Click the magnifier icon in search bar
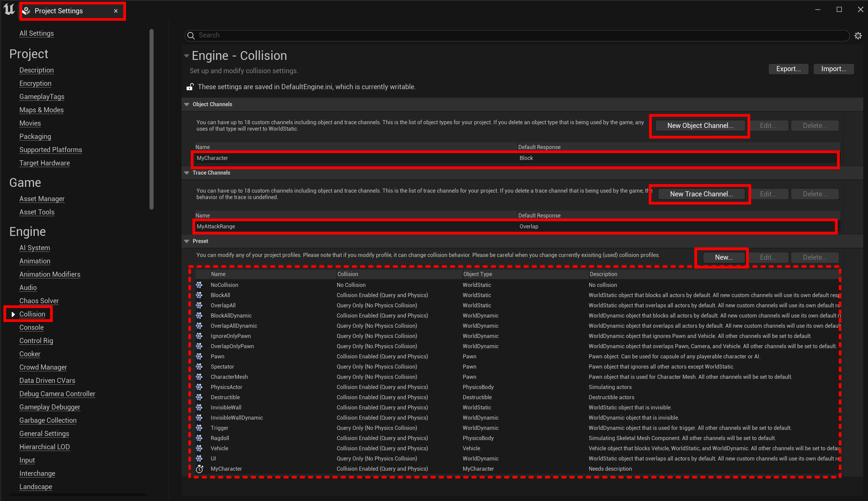Image resolution: width=868 pixels, height=501 pixels. pyautogui.click(x=191, y=35)
